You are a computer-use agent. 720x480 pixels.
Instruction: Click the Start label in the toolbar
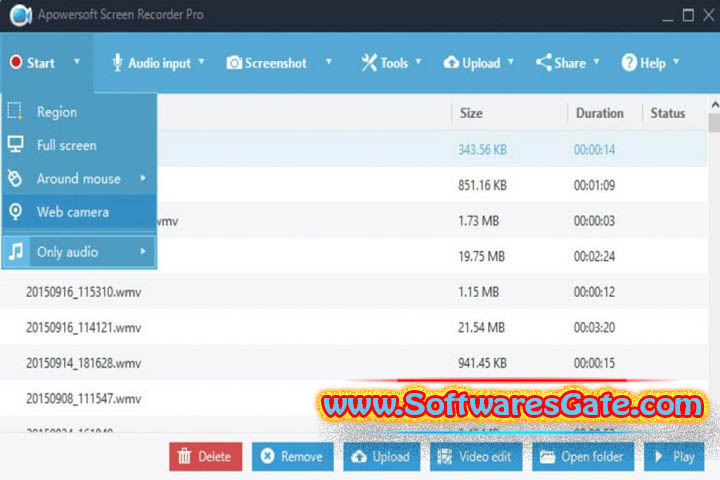[40, 63]
